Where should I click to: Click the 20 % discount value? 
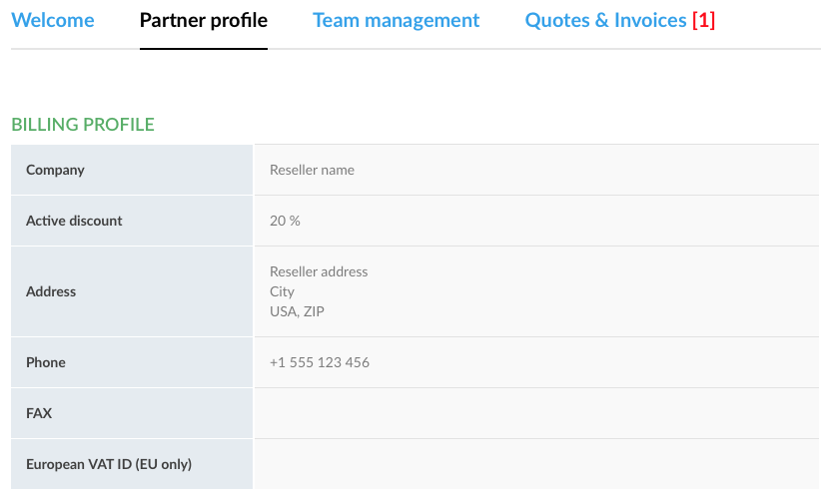(x=285, y=221)
